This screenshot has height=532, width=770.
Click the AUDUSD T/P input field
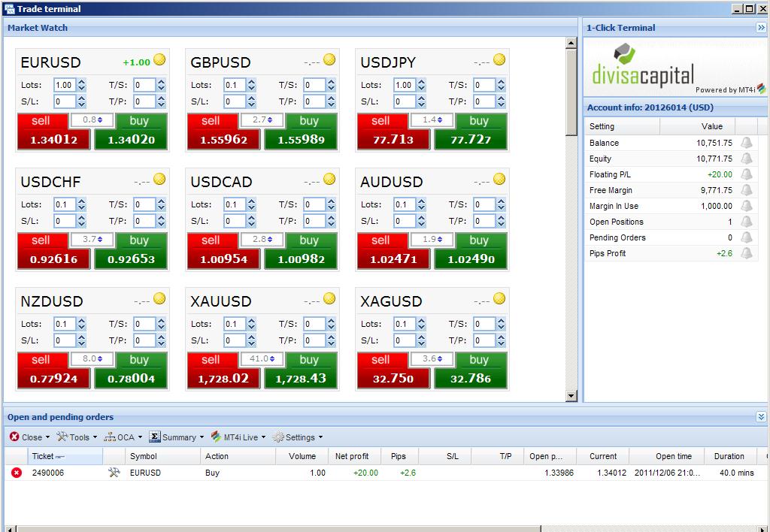(x=485, y=221)
